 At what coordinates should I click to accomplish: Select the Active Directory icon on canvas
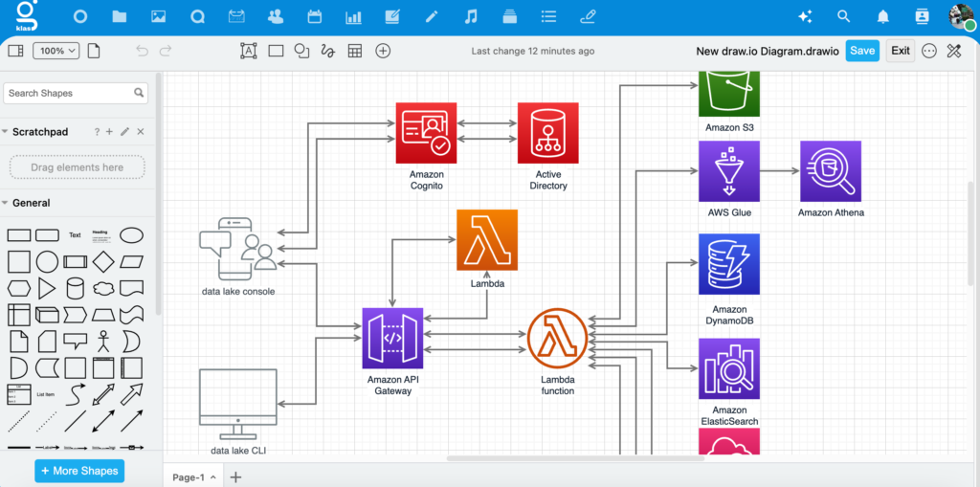pos(548,133)
